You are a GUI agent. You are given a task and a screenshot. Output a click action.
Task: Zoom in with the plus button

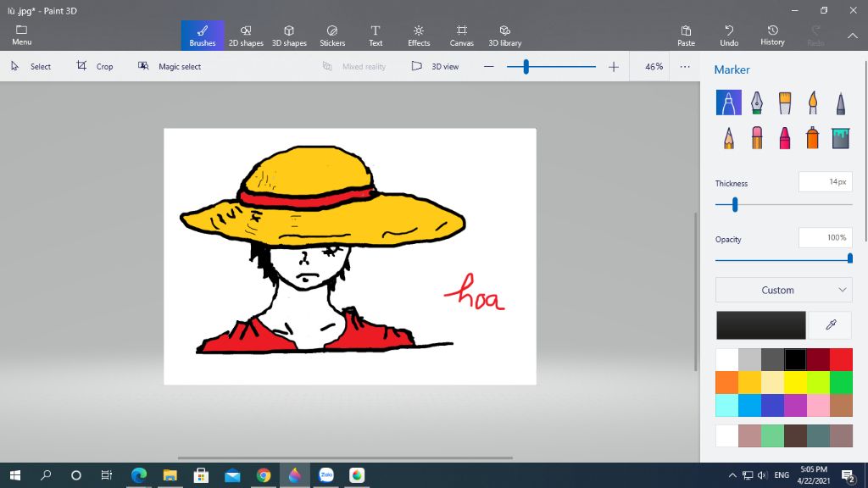coord(614,67)
